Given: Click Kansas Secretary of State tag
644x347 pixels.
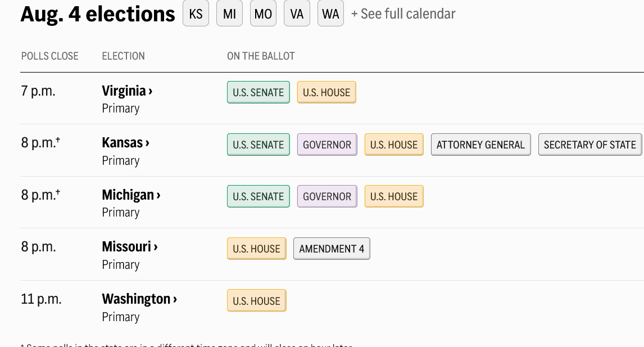Looking at the screenshot, I should tap(590, 145).
